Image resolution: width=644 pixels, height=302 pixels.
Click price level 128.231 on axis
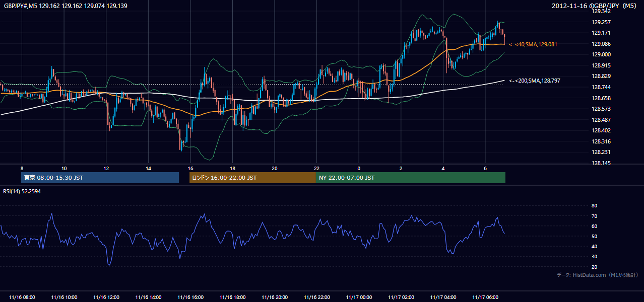602,152
